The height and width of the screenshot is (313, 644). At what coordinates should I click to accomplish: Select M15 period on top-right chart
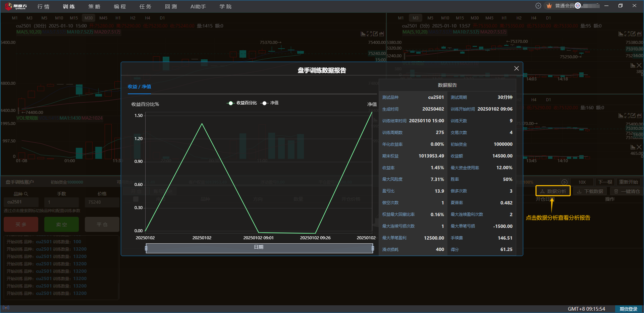click(460, 18)
